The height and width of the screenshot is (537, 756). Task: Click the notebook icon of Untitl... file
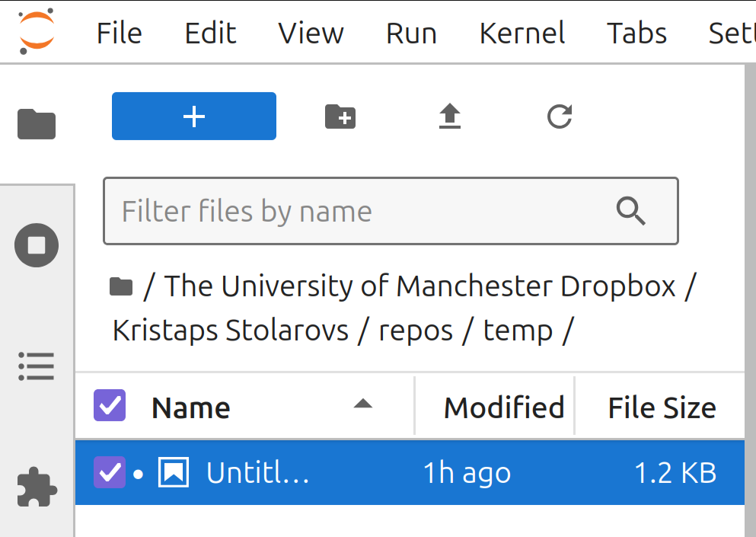[174, 472]
